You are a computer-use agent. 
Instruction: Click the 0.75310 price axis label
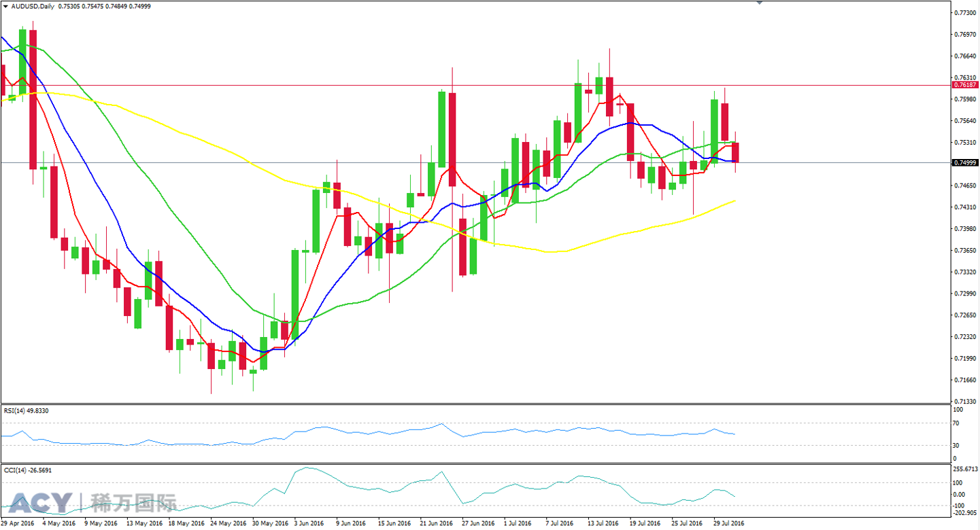tap(966, 143)
